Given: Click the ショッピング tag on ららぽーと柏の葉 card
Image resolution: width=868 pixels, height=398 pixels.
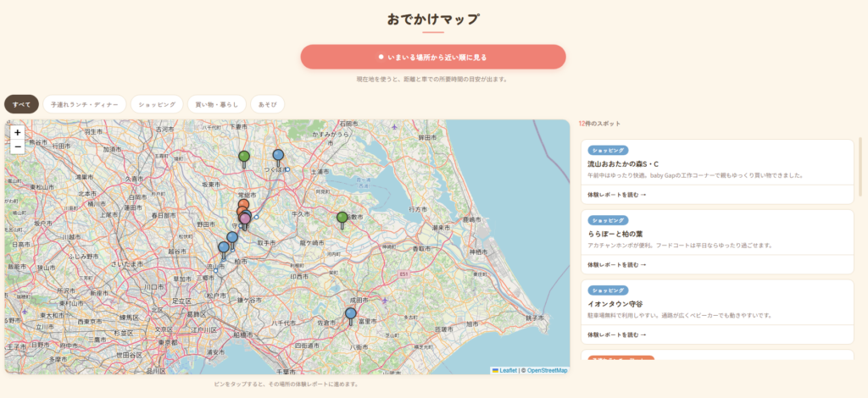Looking at the screenshot, I should coord(608,220).
